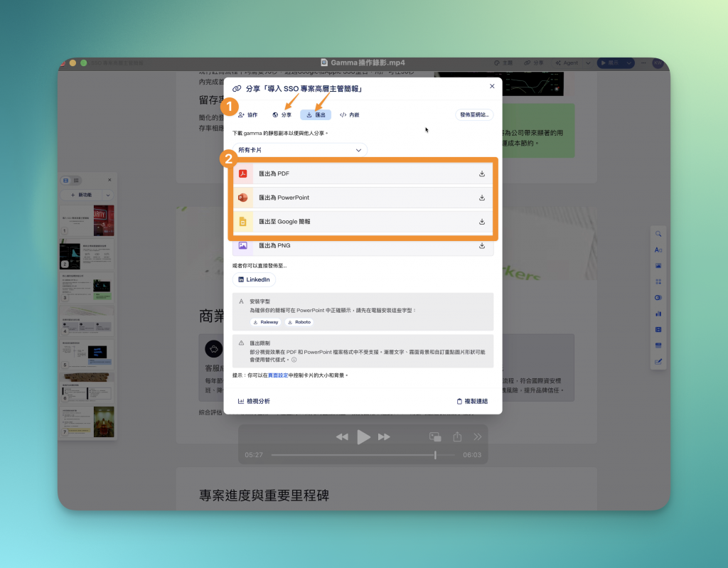Click the KW user avatar
Image resolution: width=728 pixels, height=568 pixels.
coord(658,63)
